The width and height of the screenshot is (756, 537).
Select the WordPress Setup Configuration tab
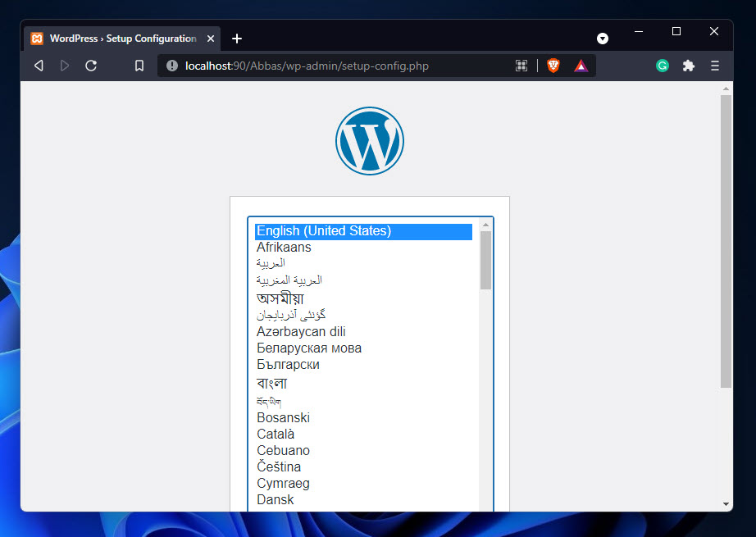pos(122,39)
